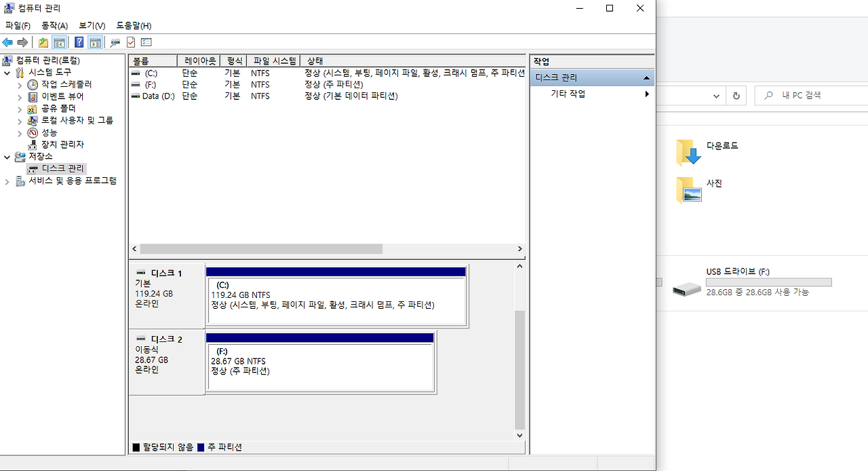
Task: Click the Back arrow in the toolbar
Action: [x=7, y=42]
